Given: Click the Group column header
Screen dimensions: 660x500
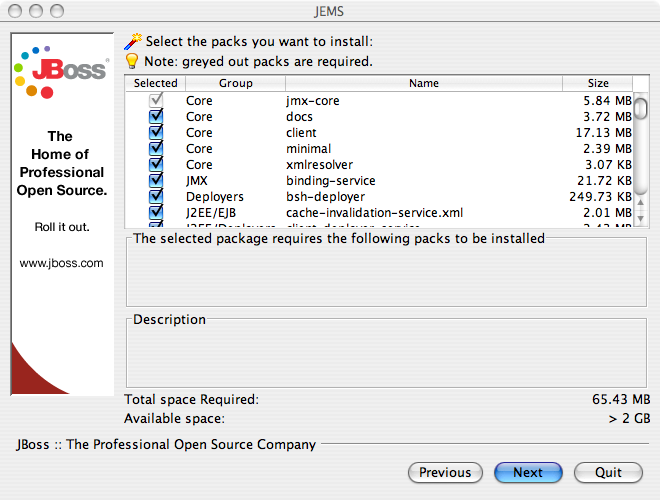Looking at the screenshot, I should coord(235,83).
